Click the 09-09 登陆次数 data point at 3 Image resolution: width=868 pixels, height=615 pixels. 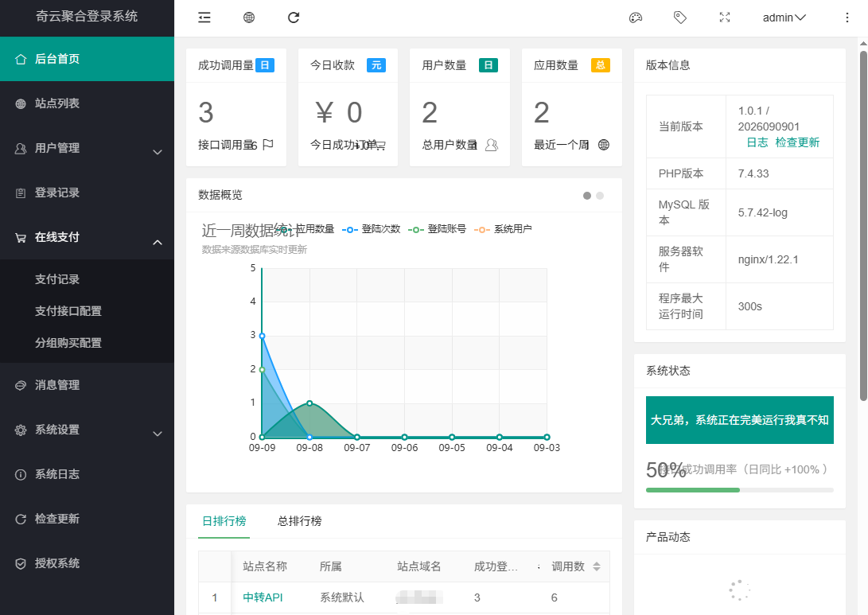262,336
